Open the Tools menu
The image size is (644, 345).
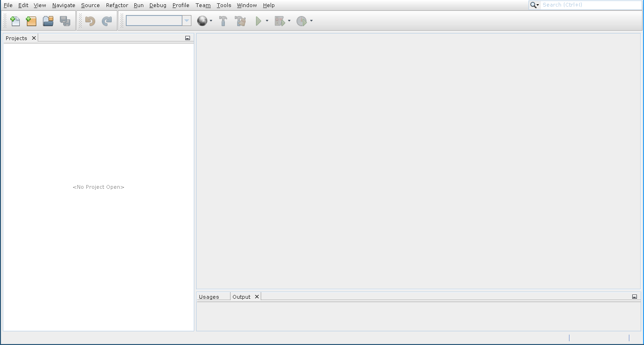tap(224, 5)
